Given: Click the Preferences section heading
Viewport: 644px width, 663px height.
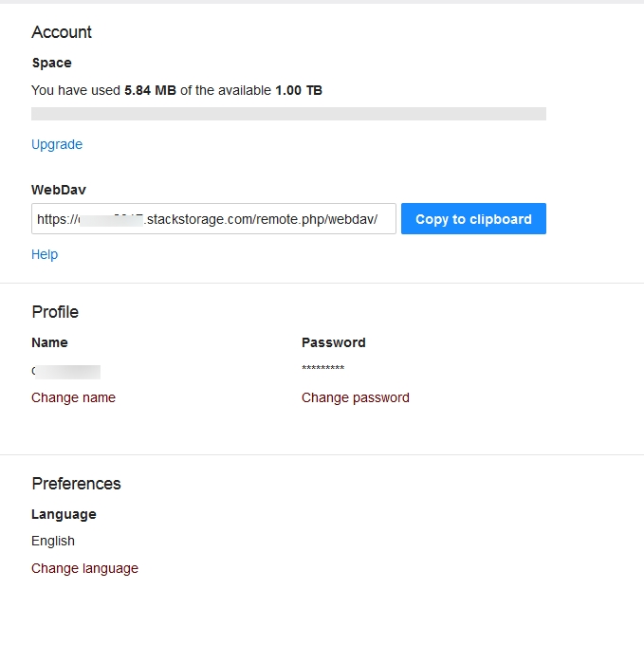Looking at the screenshot, I should (76, 484).
